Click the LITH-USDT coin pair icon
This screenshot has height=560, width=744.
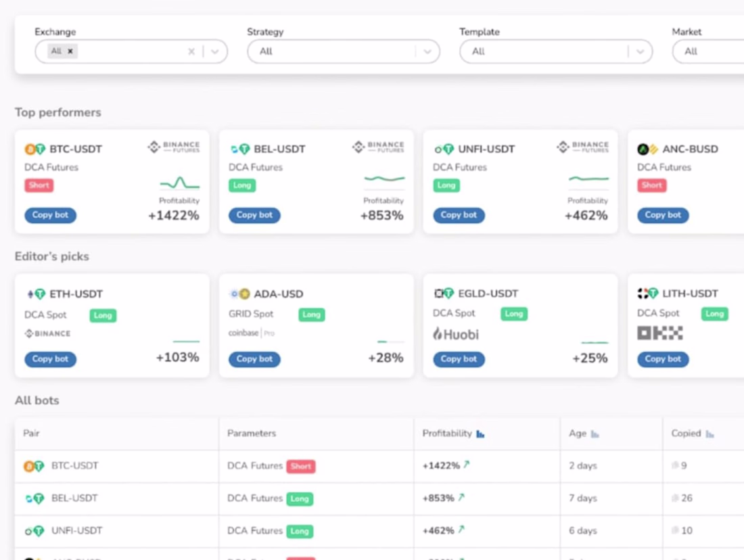tap(648, 294)
